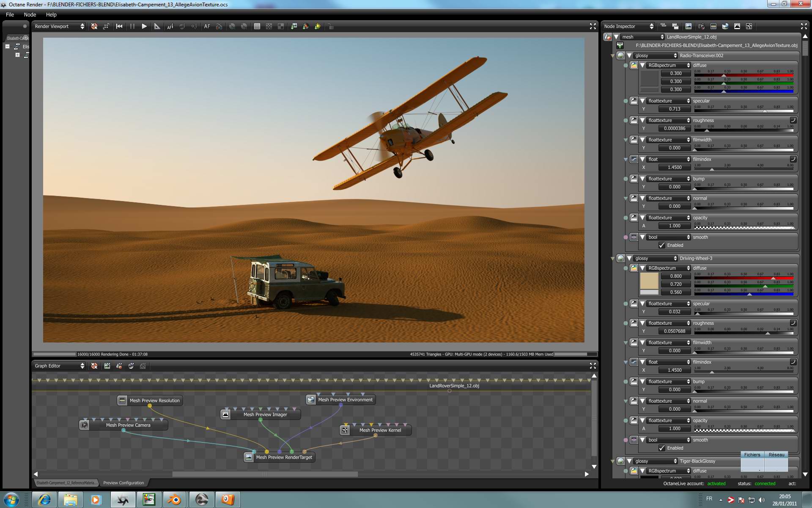This screenshot has height=508, width=812.
Task: Open the Node menu
Action: 30,14
